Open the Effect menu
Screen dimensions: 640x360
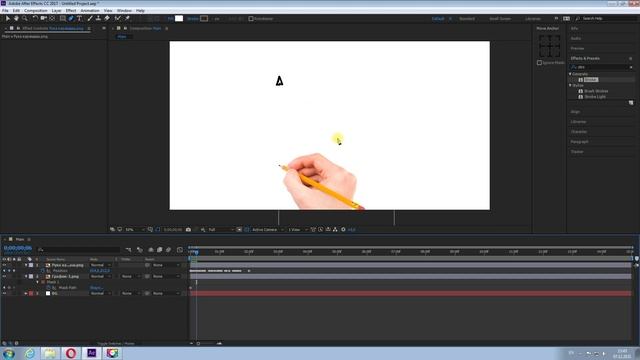[x=71, y=11]
